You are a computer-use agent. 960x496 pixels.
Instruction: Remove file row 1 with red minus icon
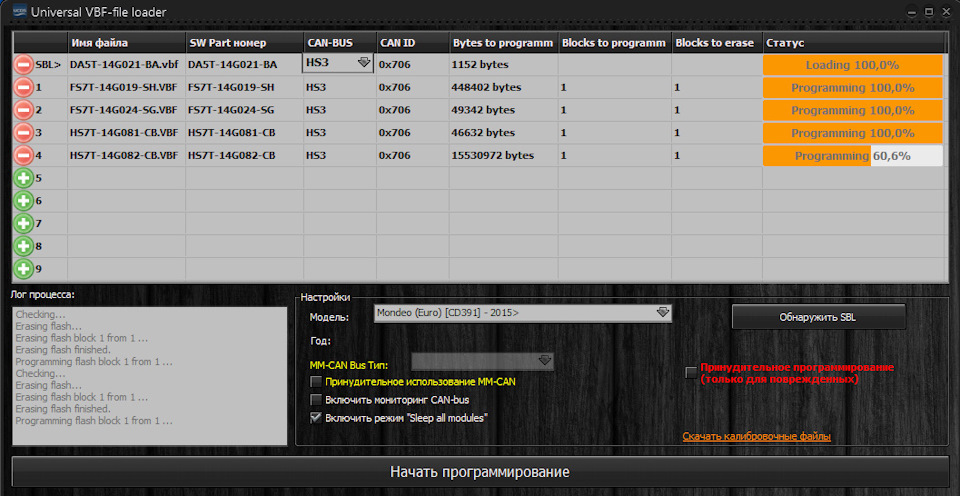coord(23,88)
